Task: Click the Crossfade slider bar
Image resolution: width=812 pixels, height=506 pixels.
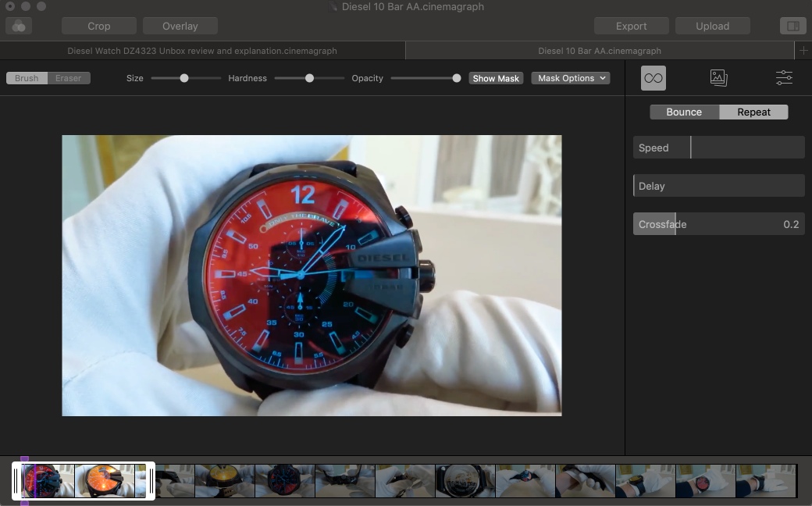Action: (719, 224)
